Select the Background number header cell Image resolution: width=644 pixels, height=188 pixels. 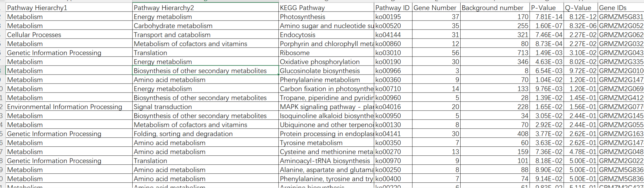(495, 8)
